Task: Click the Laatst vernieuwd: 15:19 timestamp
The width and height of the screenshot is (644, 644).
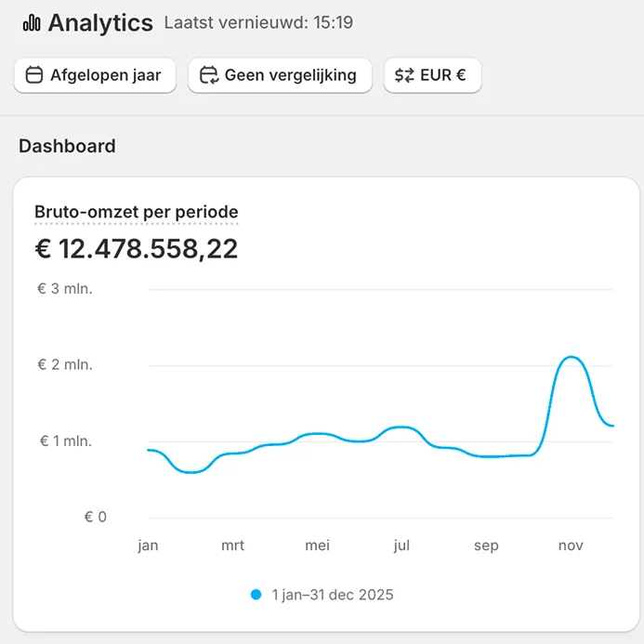Action: tap(258, 22)
